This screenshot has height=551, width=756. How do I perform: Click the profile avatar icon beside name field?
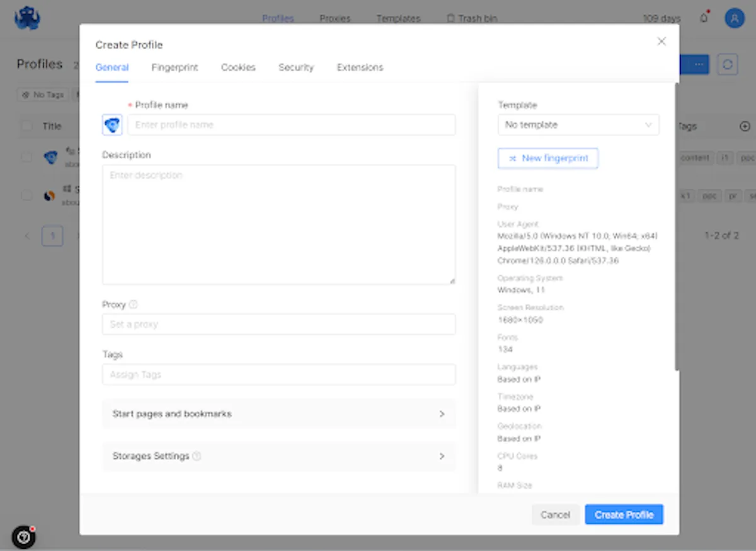[x=112, y=125]
